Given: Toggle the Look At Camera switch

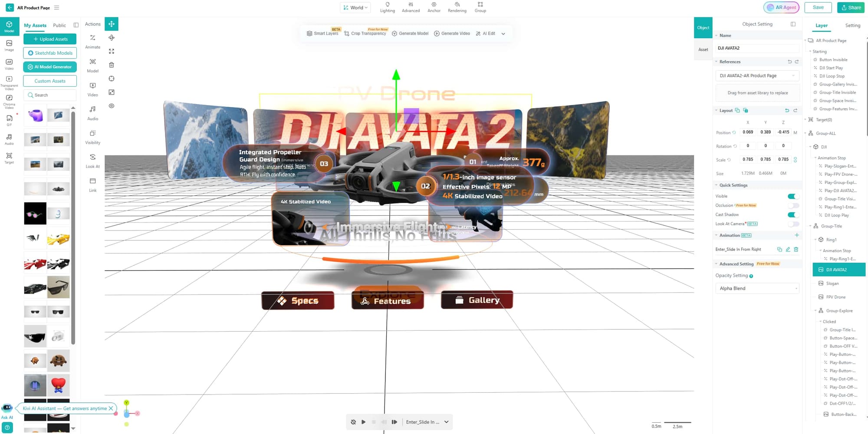Looking at the screenshot, I should [793, 224].
